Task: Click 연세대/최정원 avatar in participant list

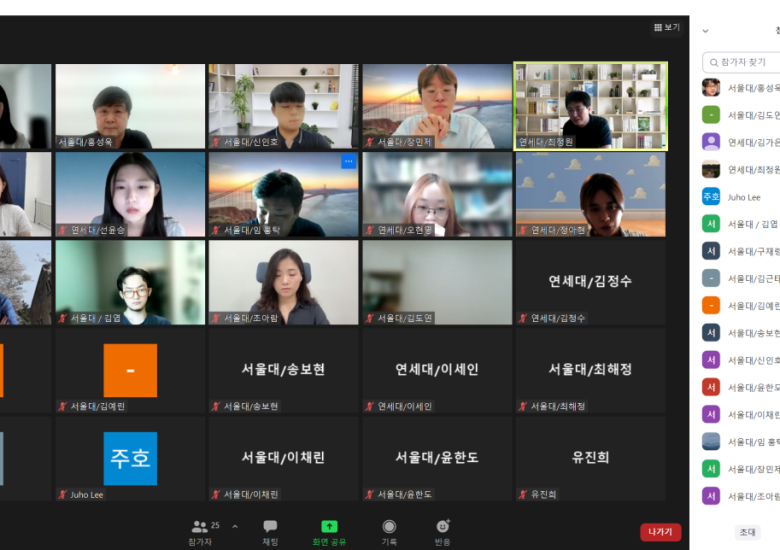Action: [x=711, y=170]
